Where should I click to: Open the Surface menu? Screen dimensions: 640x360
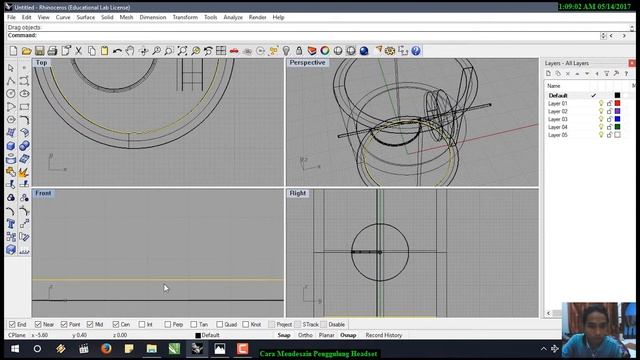pos(86,17)
